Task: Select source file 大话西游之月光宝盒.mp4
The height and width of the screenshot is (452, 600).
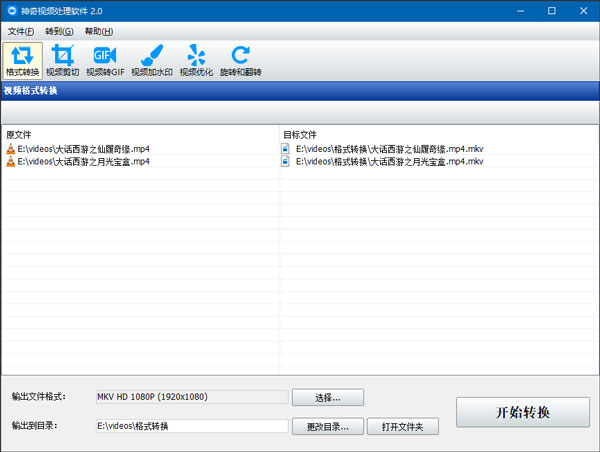Action: click(x=83, y=162)
